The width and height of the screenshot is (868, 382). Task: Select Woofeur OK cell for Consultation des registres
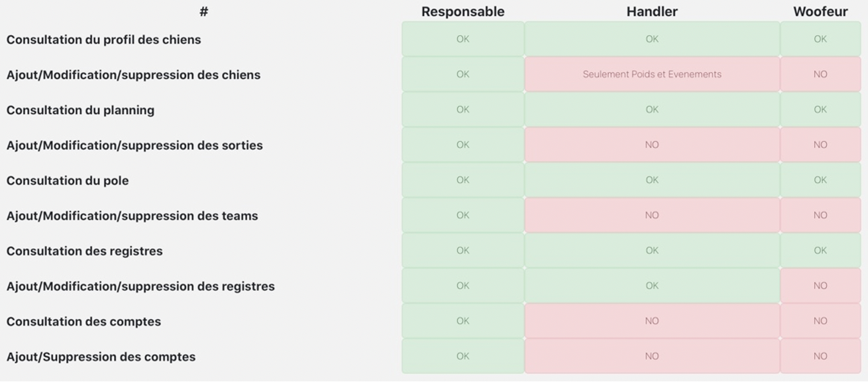pyautogui.click(x=820, y=250)
